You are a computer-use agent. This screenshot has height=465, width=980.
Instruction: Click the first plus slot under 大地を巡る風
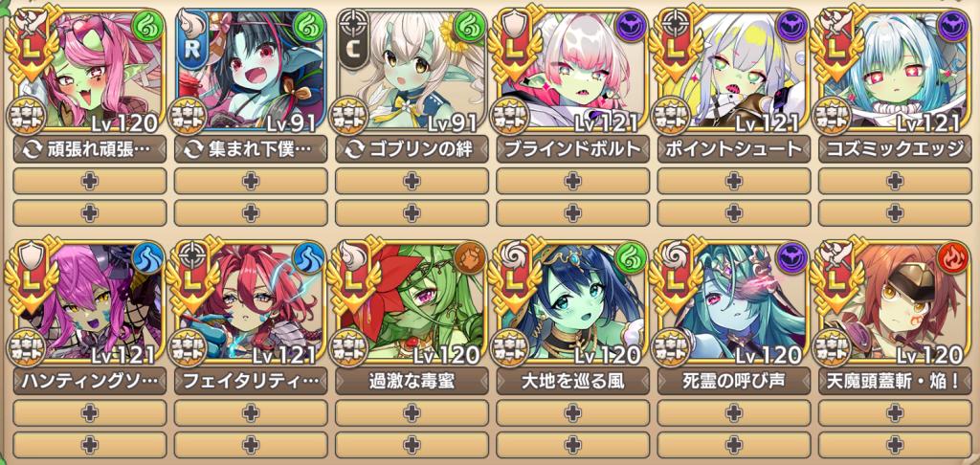click(x=572, y=412)
